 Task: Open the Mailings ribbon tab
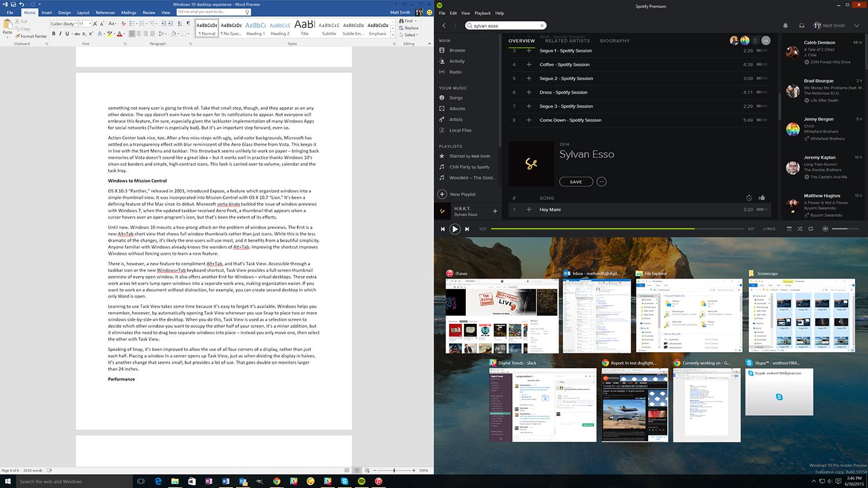(128, 12)
